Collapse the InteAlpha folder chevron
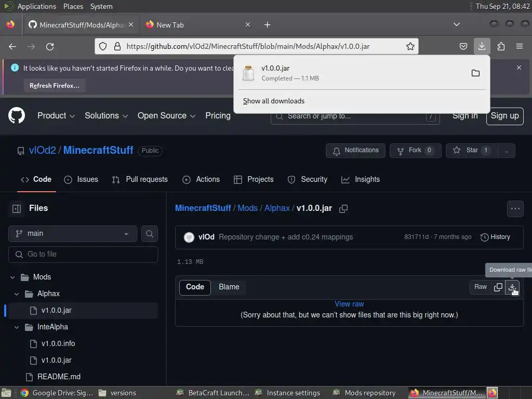This screenshot has width=532, height=399. click(17, 327)
